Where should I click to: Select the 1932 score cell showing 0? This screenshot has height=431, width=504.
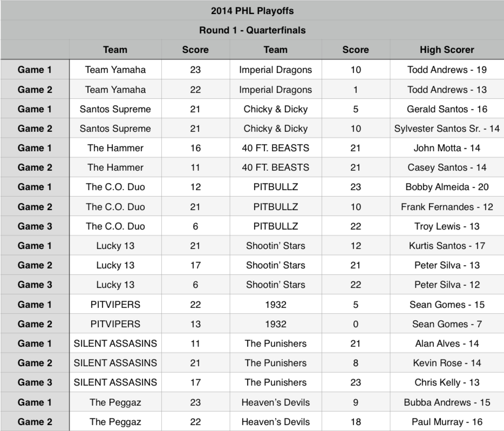click(x=355, y=324)
